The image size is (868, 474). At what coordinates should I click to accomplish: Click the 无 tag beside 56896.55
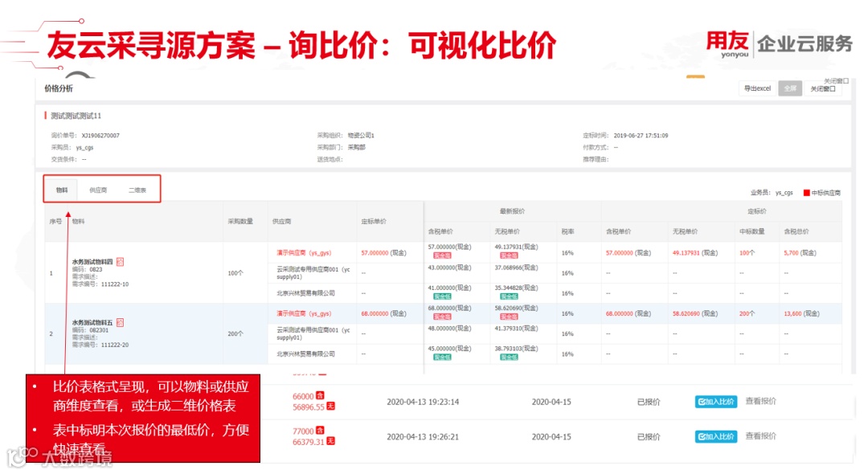click(330, 407)
